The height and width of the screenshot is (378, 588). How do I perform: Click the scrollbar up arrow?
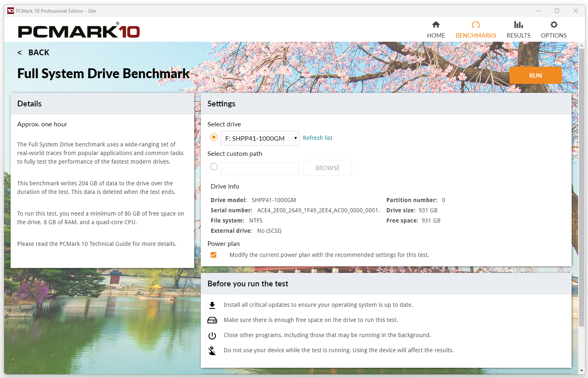(x=581, y=45)
